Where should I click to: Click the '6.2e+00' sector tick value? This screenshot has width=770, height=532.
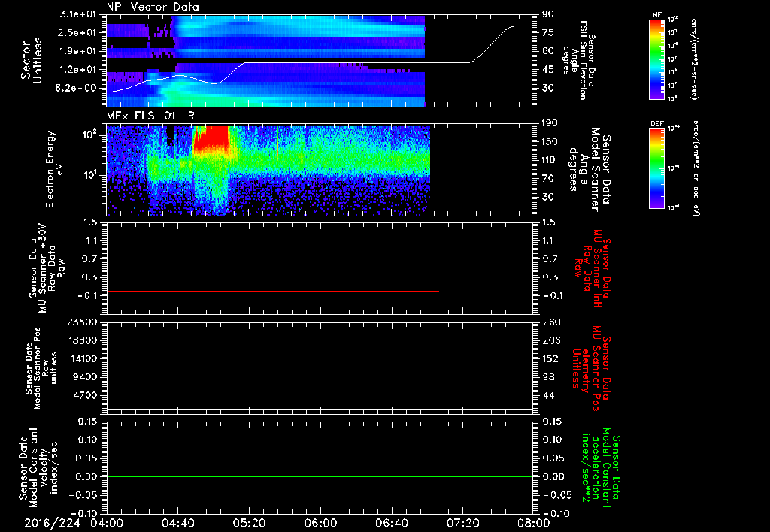coord(77,88)
